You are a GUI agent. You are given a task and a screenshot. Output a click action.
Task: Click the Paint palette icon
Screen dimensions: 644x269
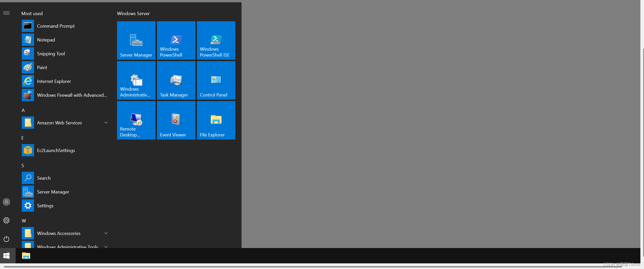tap(28, 67)
